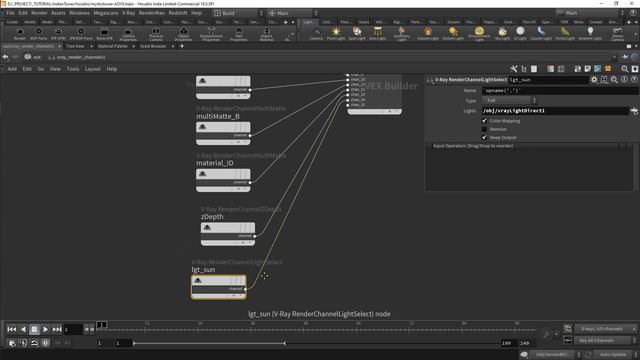Open the keys/channels dropdown in playbar

pos(606,329)
